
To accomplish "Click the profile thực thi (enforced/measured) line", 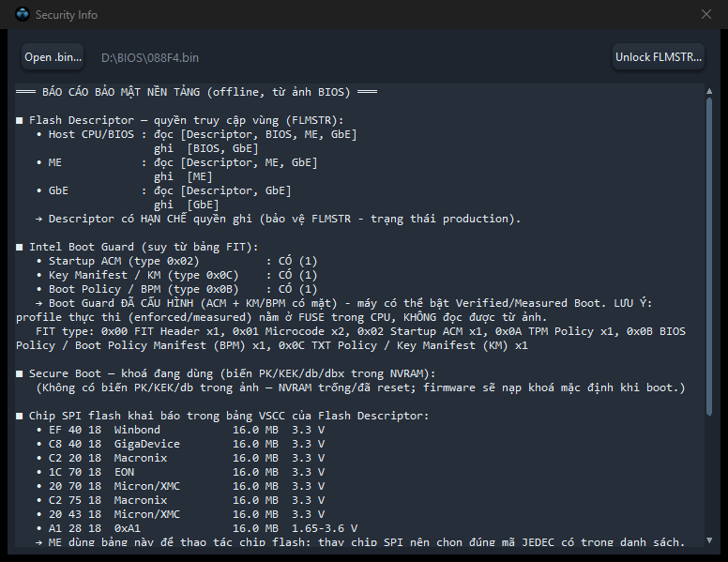I will pos(281,317).
